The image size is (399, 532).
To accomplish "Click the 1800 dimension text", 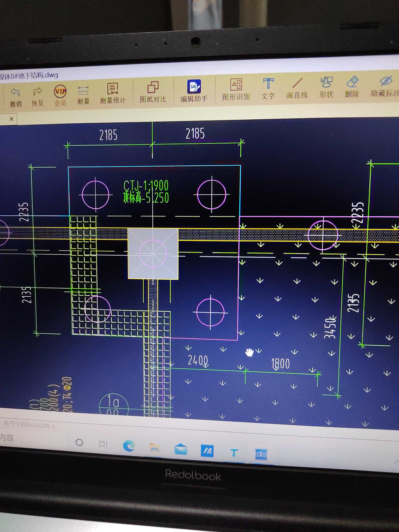I will (x=280, y=364).
